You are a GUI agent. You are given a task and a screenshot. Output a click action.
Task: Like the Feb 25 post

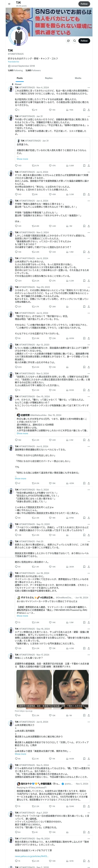click(x=50, y=566)
